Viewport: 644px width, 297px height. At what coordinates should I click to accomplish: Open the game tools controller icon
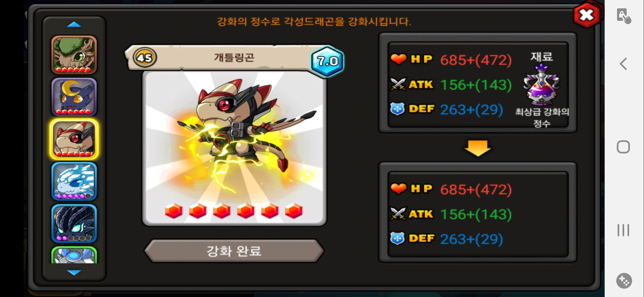tap(624, 281)
